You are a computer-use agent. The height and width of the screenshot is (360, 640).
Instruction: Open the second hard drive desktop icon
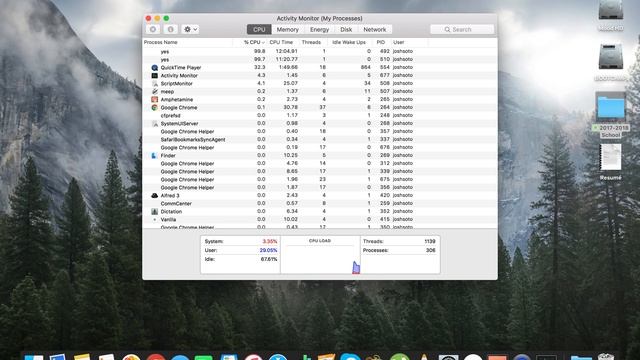[x=611, y=57]
